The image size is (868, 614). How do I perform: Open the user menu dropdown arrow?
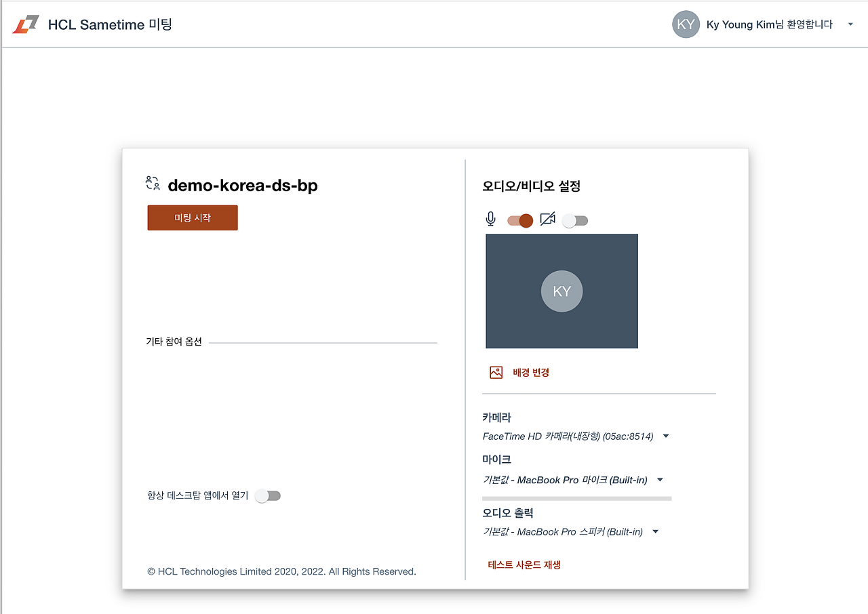point(850,24)
